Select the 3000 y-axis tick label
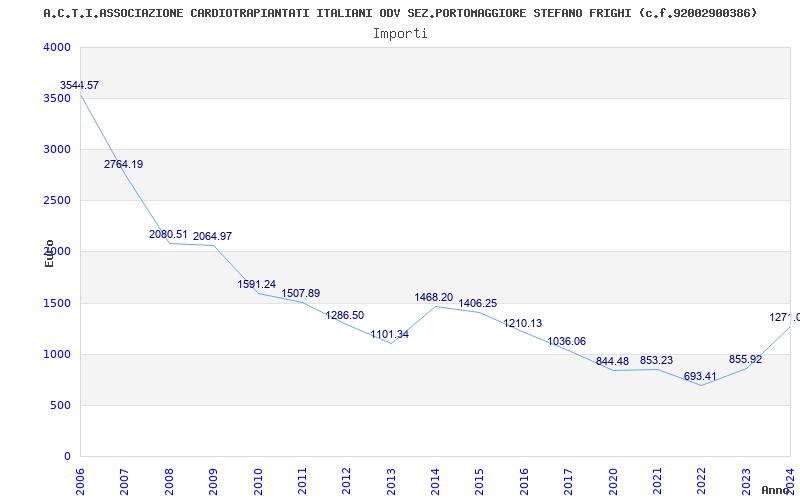The width and height of the screenshot is (800, 500). (x=57, y=149)
